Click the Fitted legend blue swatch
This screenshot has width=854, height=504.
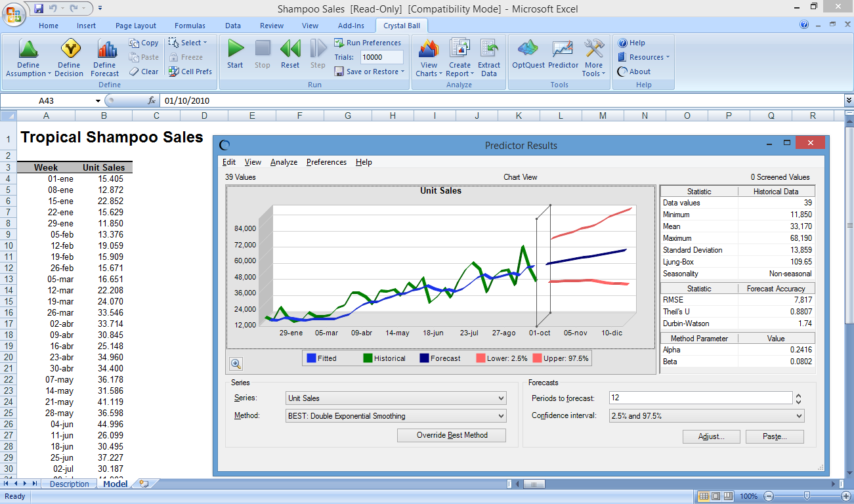[x=311, y=358]
